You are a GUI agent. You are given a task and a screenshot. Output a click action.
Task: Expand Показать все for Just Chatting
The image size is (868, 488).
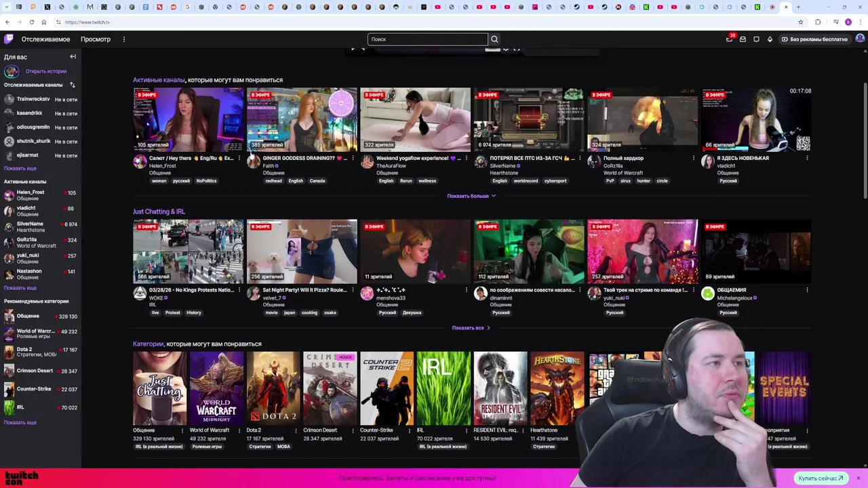click(x=471, y=328)
